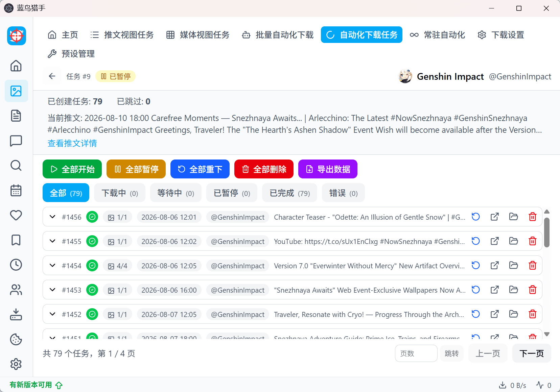Expand the task #1456 row chevron
This screenshot has height=392, width=560.
click(52, 217)
